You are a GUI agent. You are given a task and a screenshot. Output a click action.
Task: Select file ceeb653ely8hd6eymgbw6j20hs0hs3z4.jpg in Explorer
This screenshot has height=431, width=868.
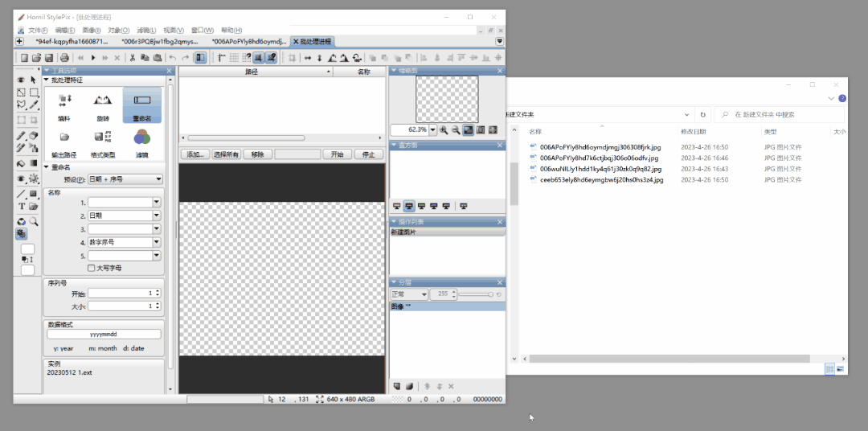click(601, 180)
